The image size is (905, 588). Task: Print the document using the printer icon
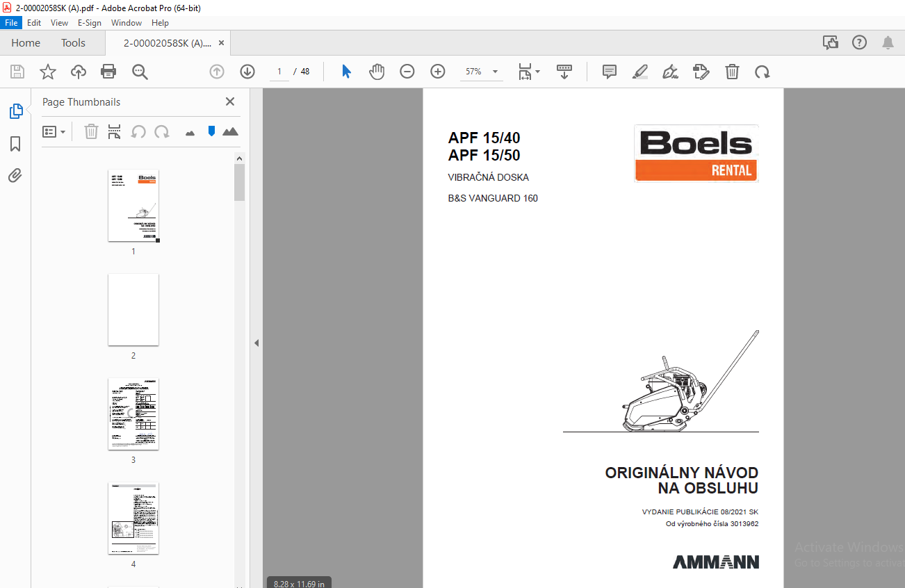pos(108,72)
